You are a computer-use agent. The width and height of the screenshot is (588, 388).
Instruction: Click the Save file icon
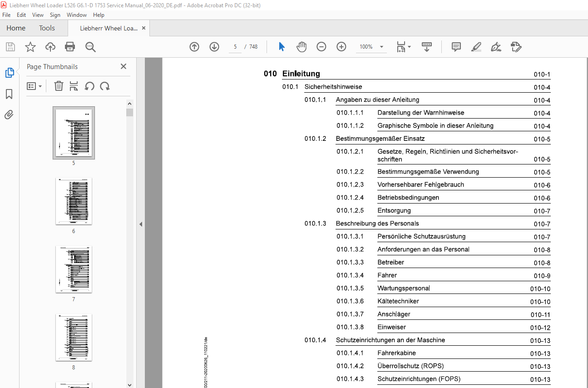click(x=10, y=47)
